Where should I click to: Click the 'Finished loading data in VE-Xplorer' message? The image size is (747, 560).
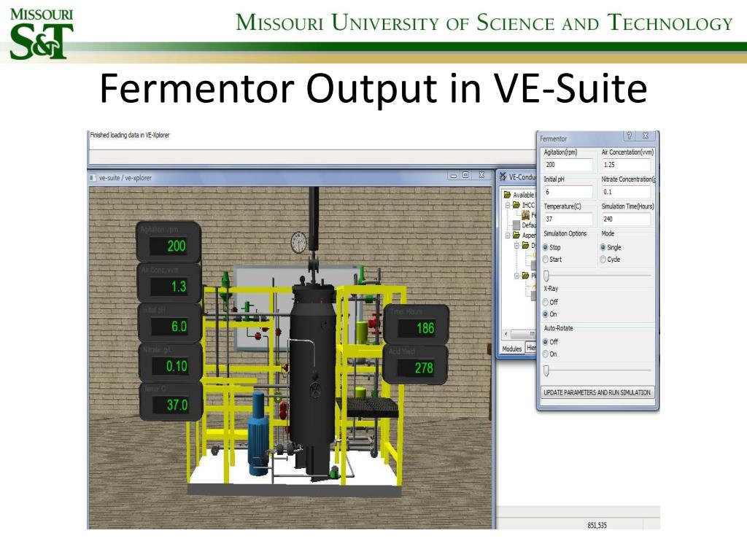[x=130, y=135]
